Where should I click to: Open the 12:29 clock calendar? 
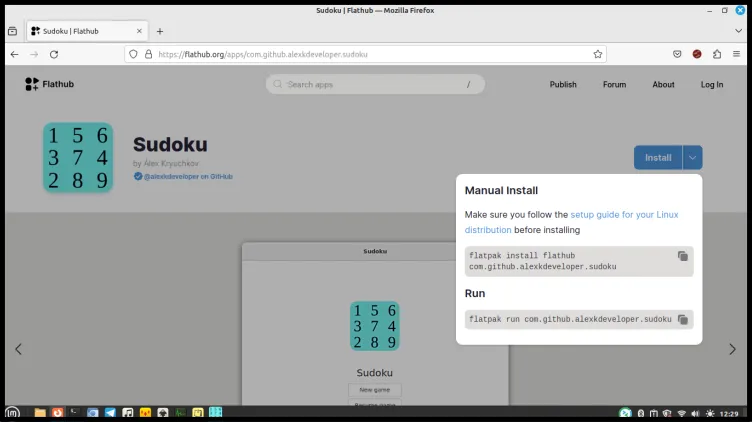tap(729, 413)
